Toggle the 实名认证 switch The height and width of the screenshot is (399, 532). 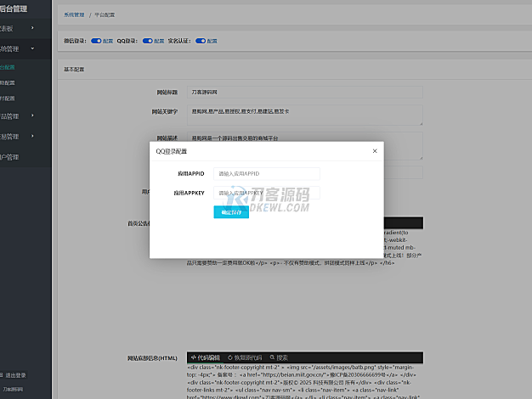click(x=201, y=41)
